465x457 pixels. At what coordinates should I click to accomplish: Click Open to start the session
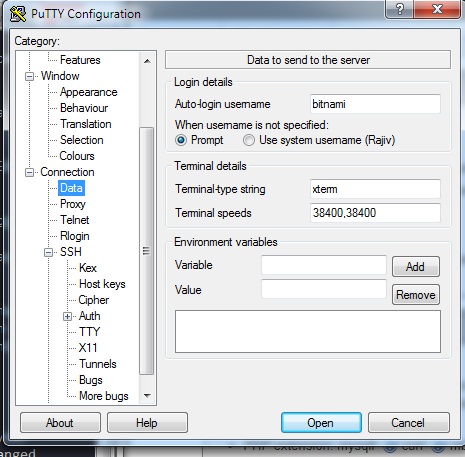(321, 423)
